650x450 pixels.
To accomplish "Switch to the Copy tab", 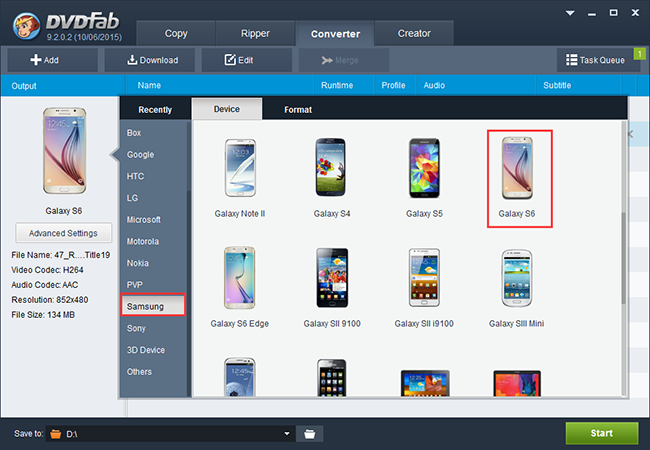I will coord(176,33).
